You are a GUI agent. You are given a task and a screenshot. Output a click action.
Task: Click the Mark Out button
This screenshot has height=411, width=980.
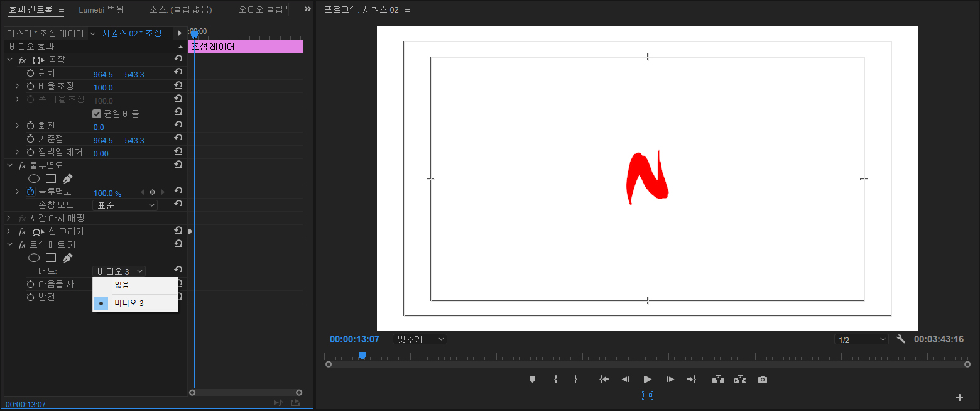(575, 380)
